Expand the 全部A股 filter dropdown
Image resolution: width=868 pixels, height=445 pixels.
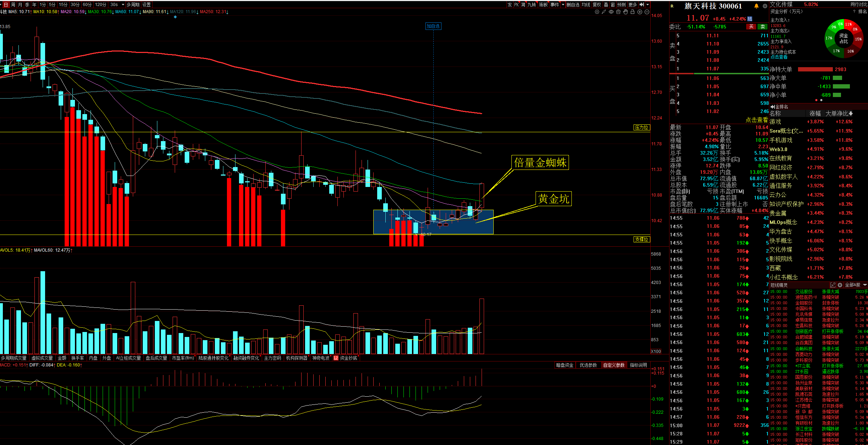point(865,285)
